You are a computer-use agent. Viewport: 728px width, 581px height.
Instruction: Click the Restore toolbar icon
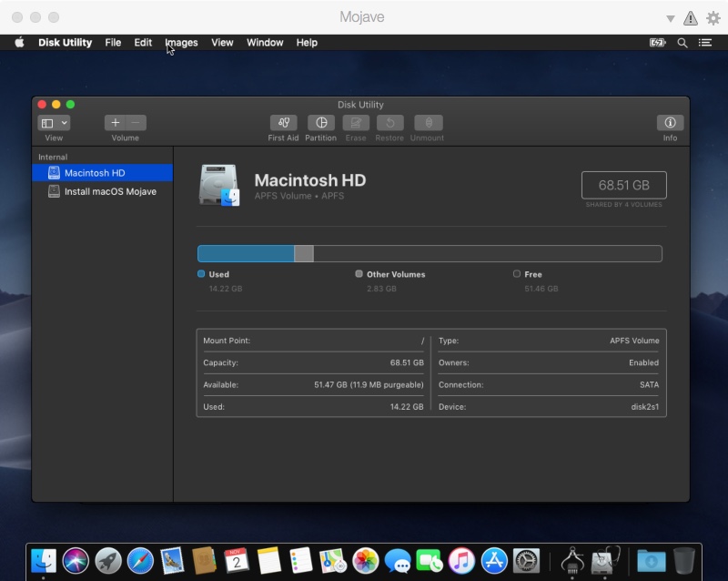[389, 123]
